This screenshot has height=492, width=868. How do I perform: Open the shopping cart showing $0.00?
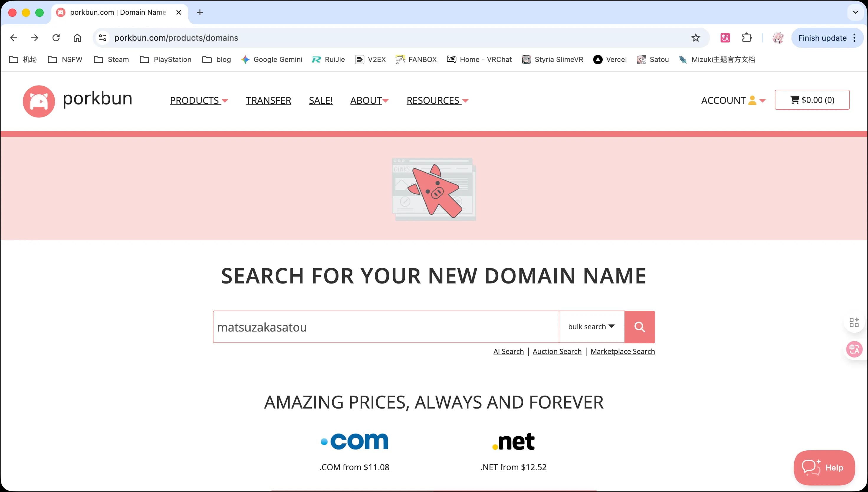pos(812,100)
